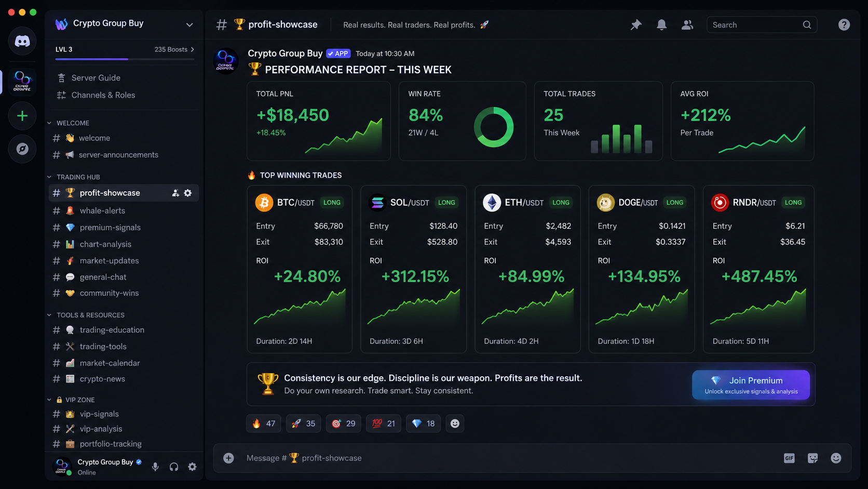868x489 pixels.
Task: Click the Win Rate donut chart
Action: pos(494,127)
